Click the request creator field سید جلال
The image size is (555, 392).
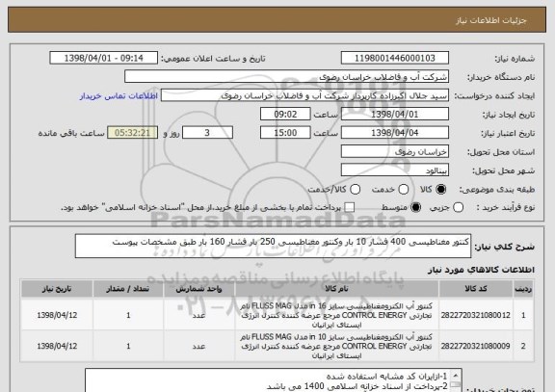(x=304, y=95)
